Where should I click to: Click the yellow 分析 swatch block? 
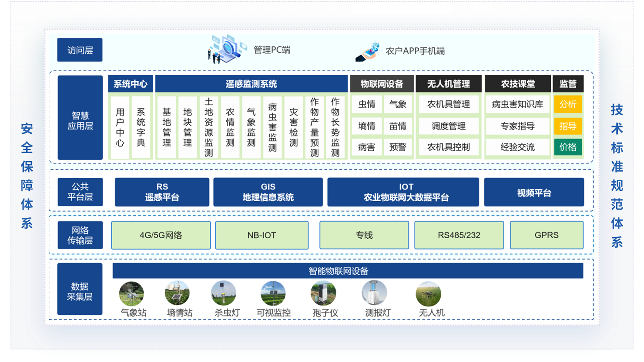point(568,104)
